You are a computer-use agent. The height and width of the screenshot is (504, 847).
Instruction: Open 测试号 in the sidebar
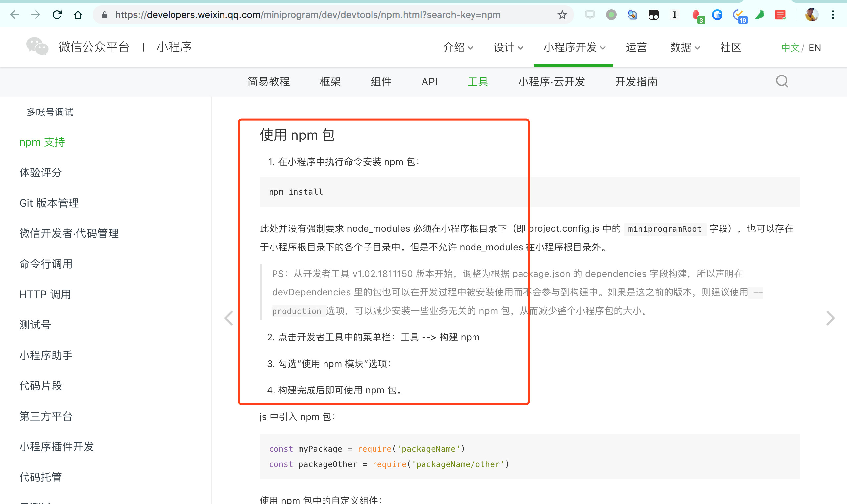[35, 325]
